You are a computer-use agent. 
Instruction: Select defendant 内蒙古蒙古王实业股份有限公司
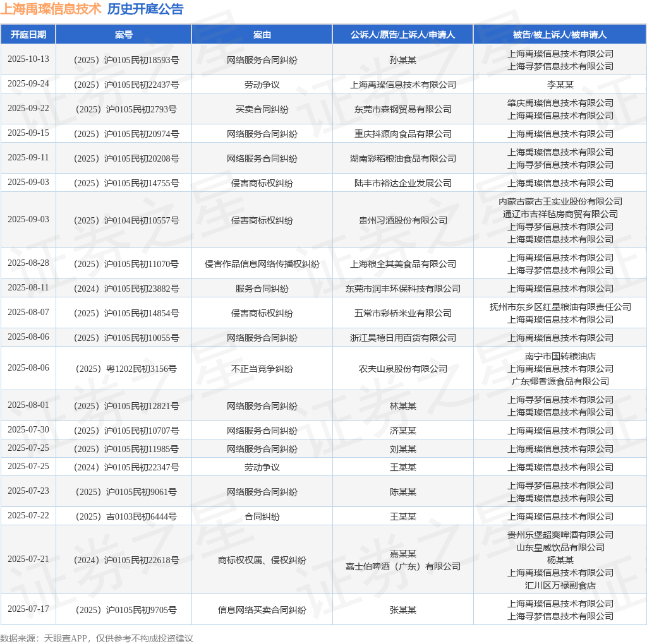point(560,201)
